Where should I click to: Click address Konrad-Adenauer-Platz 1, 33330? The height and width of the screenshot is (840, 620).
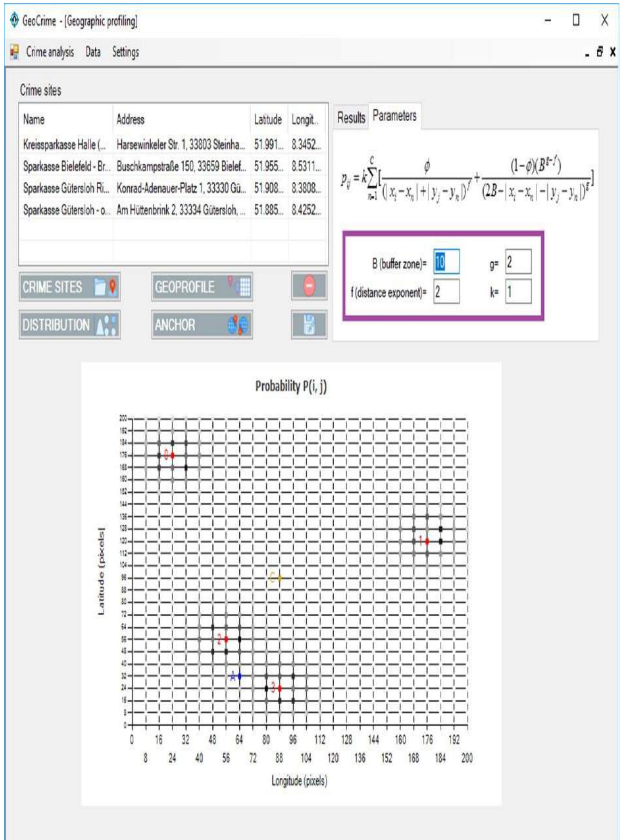[181, 188]
